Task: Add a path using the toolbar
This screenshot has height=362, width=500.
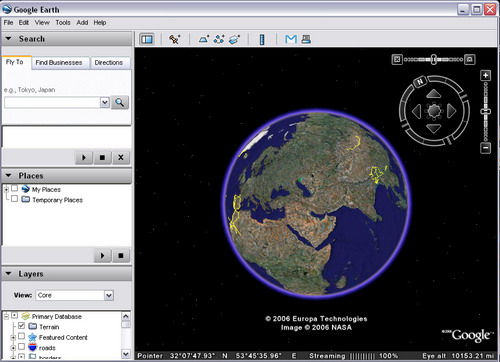Action: 219,39
